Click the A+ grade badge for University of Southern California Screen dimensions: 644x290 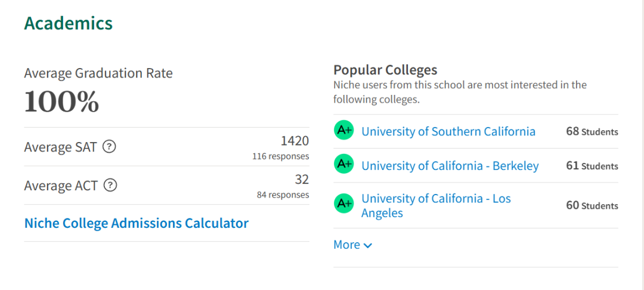pos(344,131)
